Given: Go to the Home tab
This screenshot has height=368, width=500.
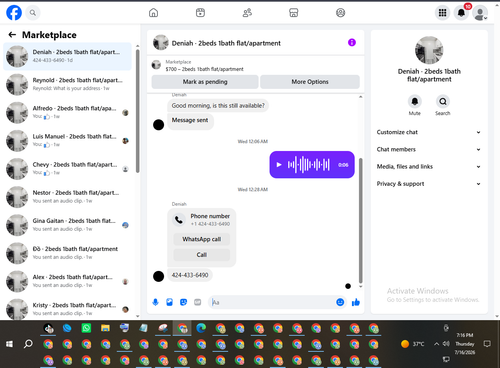Looking at the screenshot, I should point(153,13).
